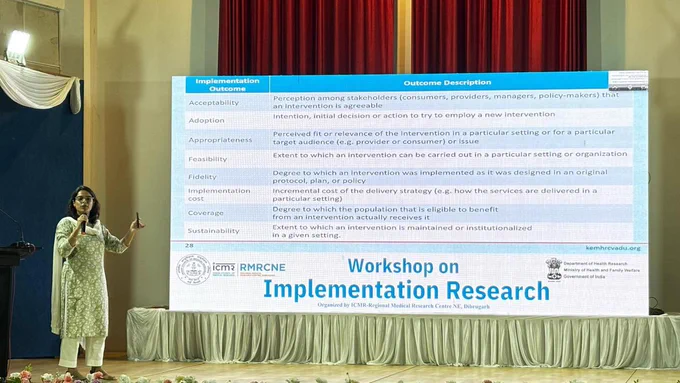This screenshot has width=680, height=383.
Task: Click the icmr wordmark logo
Action: (x=224, y=269)
